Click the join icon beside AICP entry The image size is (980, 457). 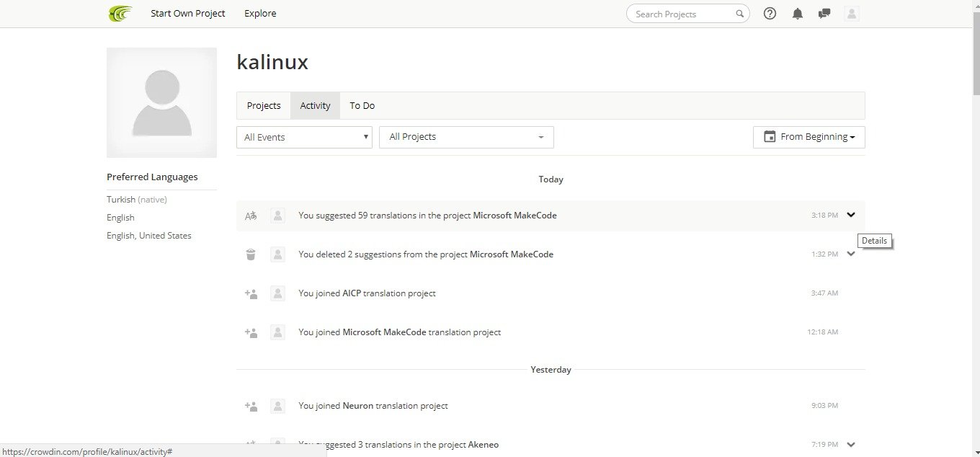click(251, 293)
